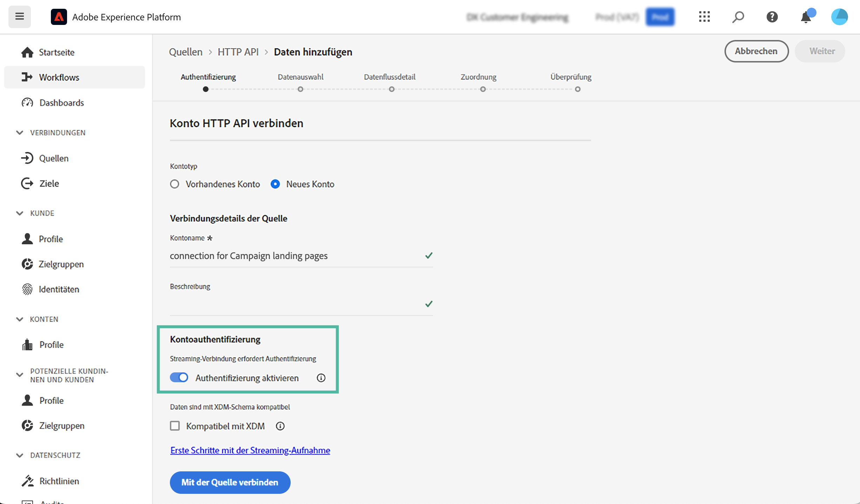
Task: Click info icon beside Authentifizierung aktivieren
Action: pyautogui.click(x=321, y=378)
